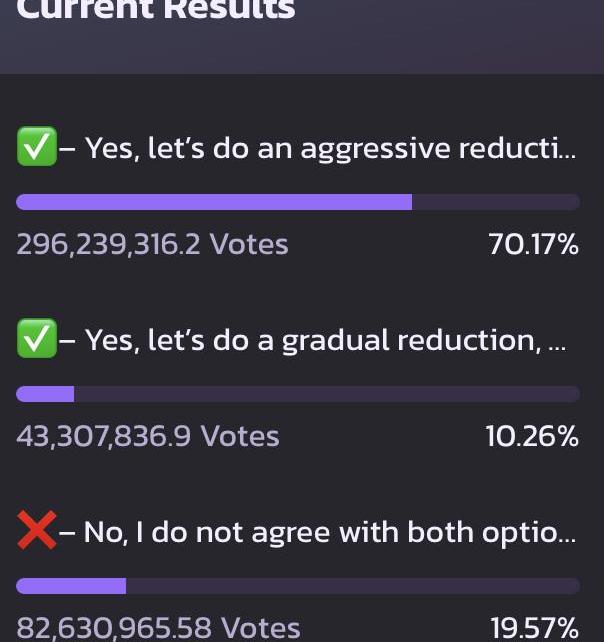Screen dimensions: 604x642
Task: Click the filled purple part of the 10.26% bar
Action: pyautogui.click(x=45, y=394)
